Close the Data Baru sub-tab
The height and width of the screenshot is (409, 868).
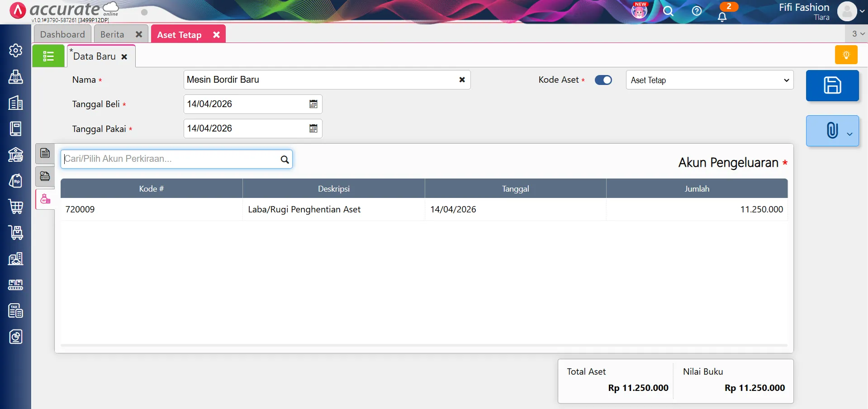124,57
